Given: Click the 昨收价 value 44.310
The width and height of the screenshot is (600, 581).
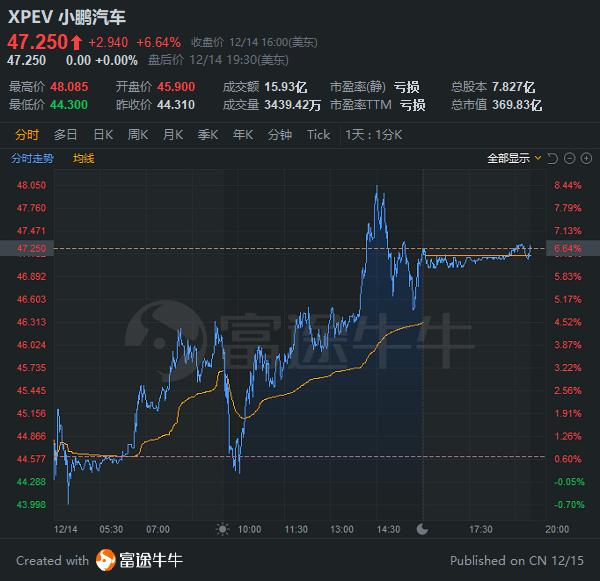Looking at the screenshot, I should point(176,105).
